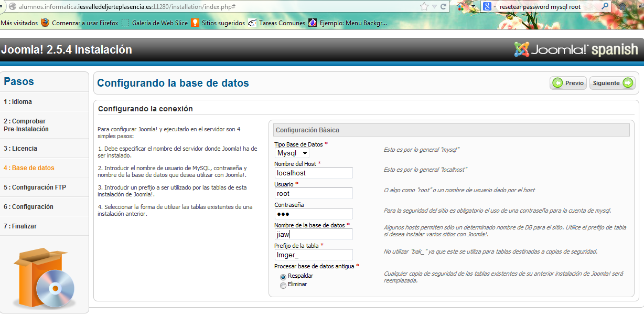Select the Respaldar radio option
Screen dimensions: 644x314
(x=283, y=276)
